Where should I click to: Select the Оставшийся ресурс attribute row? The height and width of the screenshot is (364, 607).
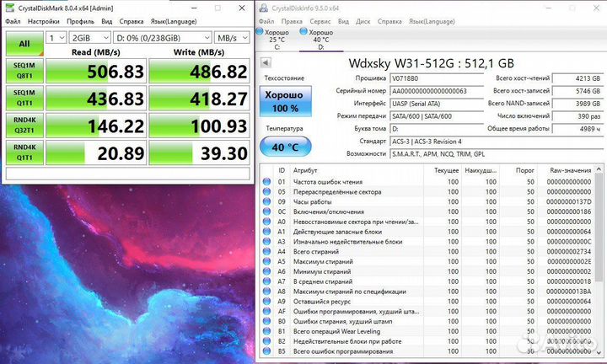click(x=427, y=302)
